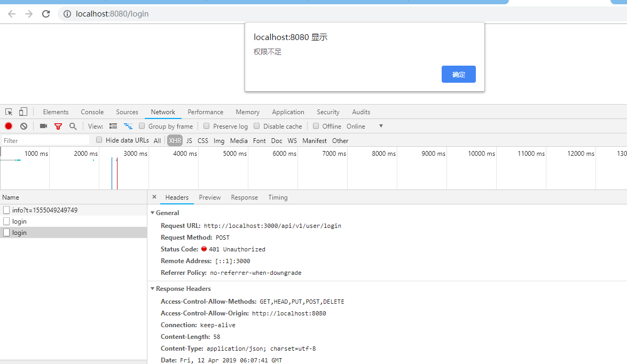Open the Performance tab
The height and width of the screenshot is (364, 627).
[x=206, y=112]
